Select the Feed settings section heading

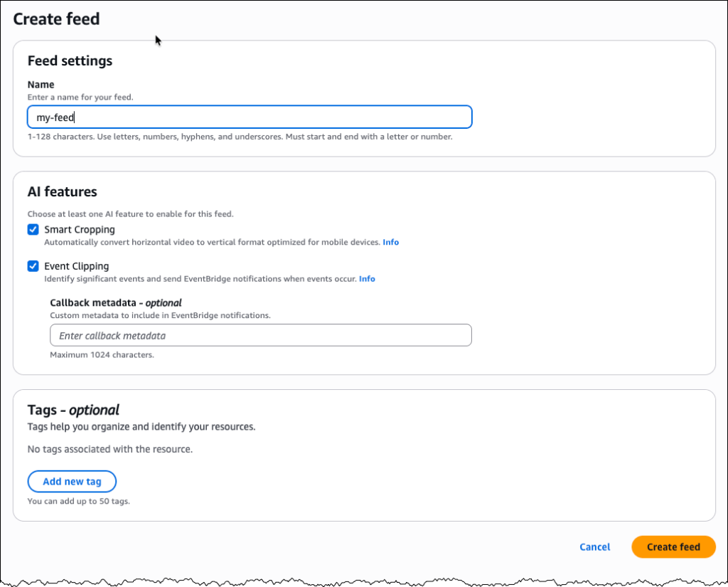click(69, 60)
